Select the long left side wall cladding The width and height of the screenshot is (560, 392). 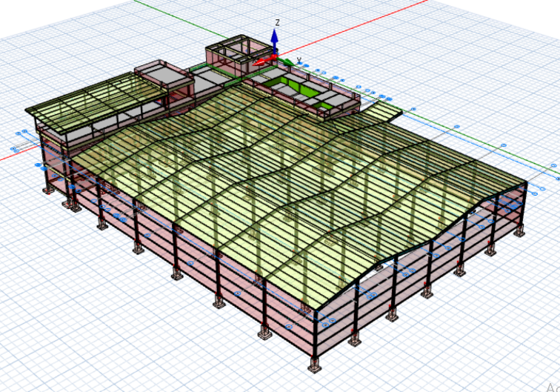point(185,285)
